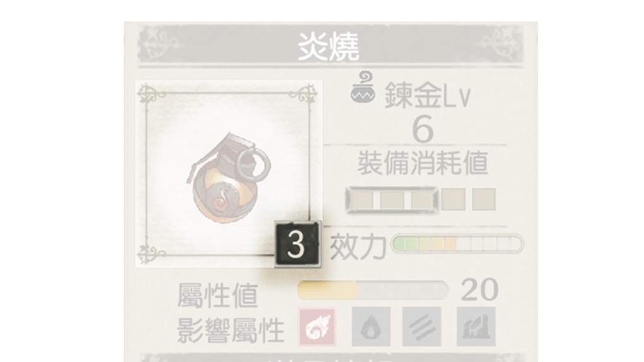Image resolution: width=644 pixels, height=362 pixels.
Task: Select the third equipment cost slot
Action: (422, 200)
